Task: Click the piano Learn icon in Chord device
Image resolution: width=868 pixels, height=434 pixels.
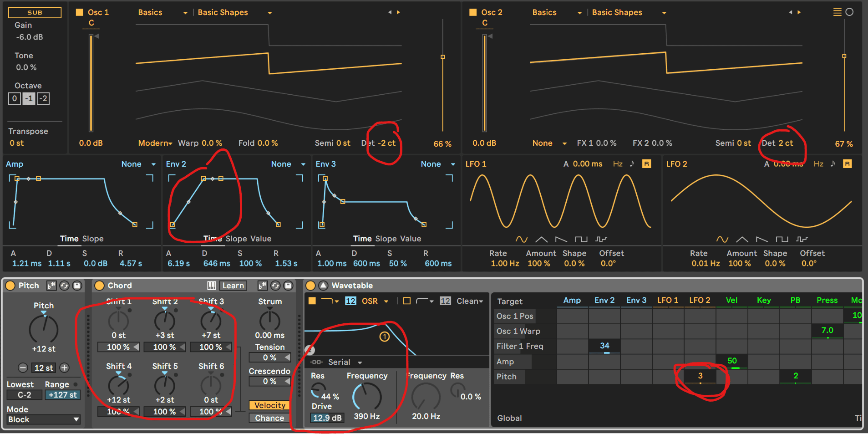Action: point(211,286)
